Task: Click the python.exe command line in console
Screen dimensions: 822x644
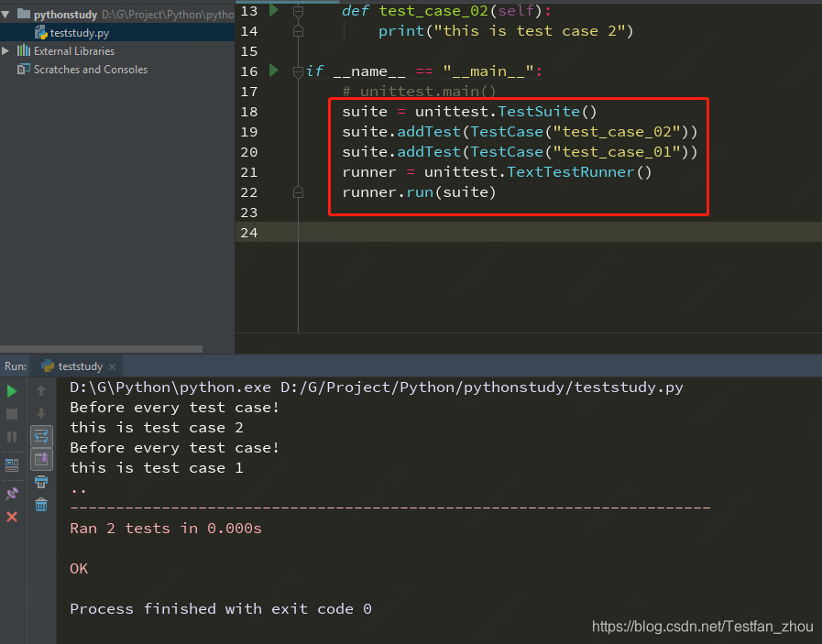Action: click(377, 387)
